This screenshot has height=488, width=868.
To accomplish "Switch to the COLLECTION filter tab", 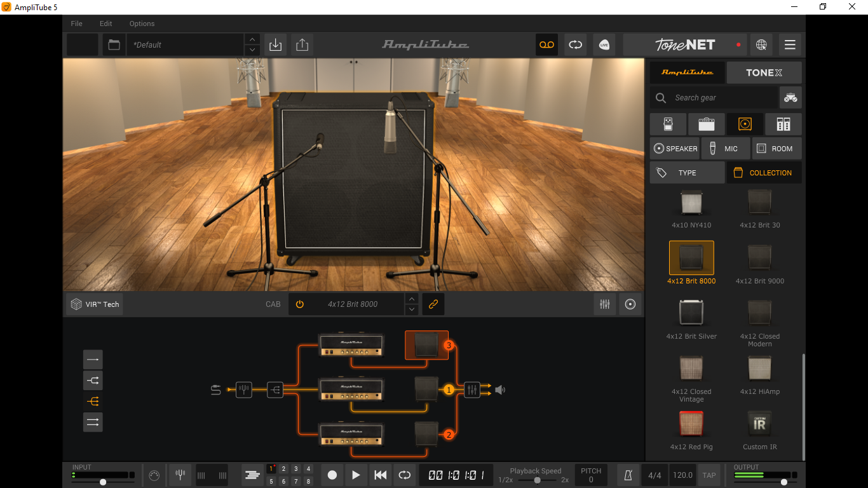I will [764, 173].
